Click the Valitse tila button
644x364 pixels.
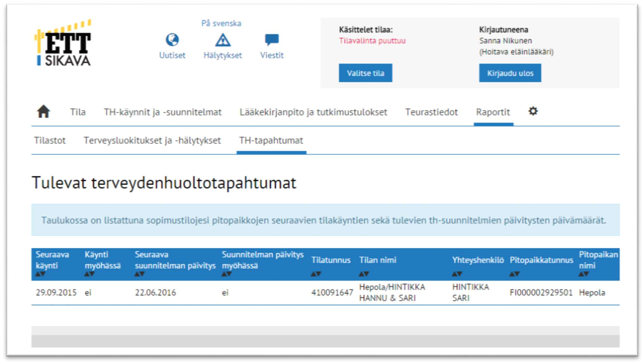coord(365,73)
